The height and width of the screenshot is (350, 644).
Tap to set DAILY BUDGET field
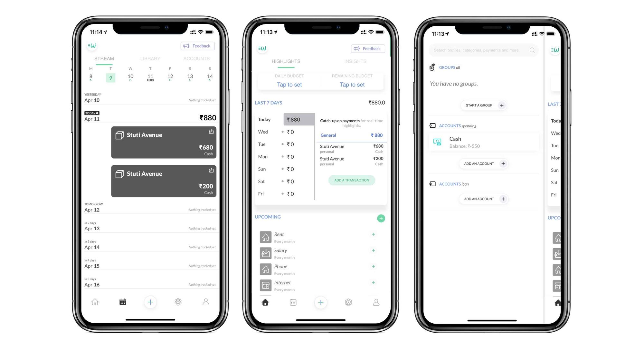pos(290,84)
